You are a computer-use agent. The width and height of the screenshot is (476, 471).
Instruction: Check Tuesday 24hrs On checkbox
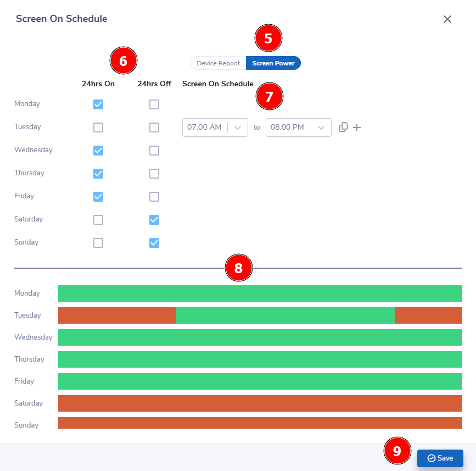coord(98,128)
